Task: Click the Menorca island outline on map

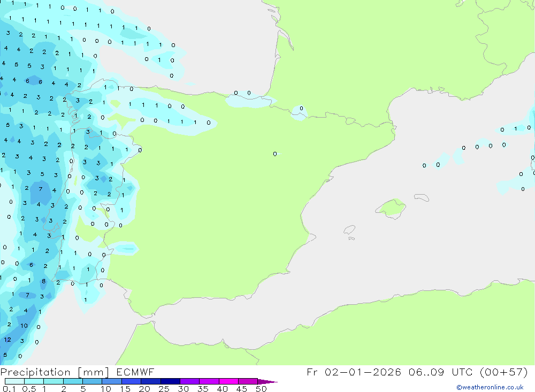Action: point(422,197)
